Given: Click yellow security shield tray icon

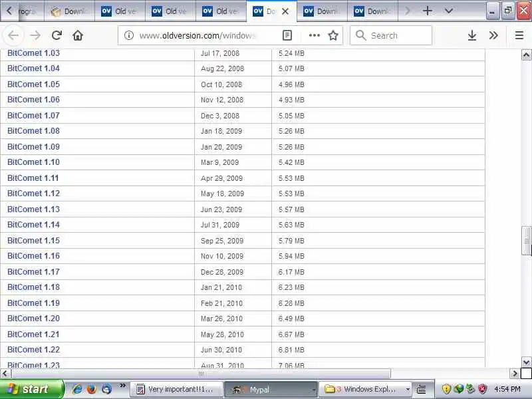Looking at the screenshot, I should [446, 389].
